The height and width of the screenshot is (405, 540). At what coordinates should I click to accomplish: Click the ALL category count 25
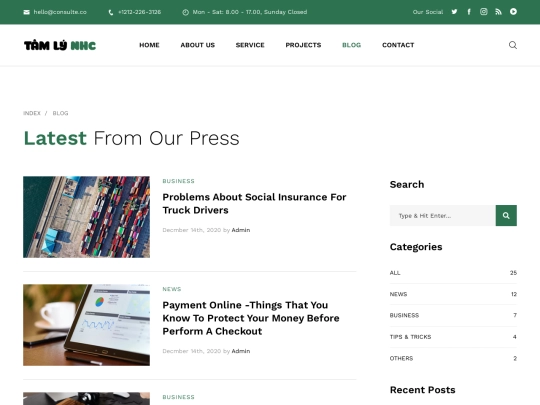tap(513, 273)
